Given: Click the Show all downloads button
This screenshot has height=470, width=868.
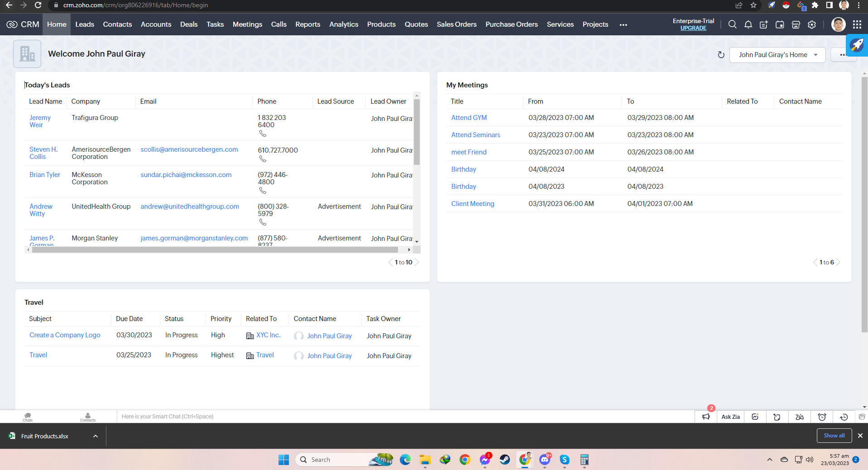Looking at the screenshot, I should coord(834,436).
